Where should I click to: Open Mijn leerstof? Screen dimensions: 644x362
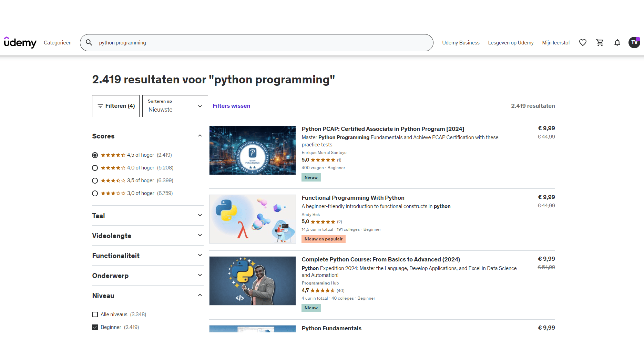[x=556, y=42]
